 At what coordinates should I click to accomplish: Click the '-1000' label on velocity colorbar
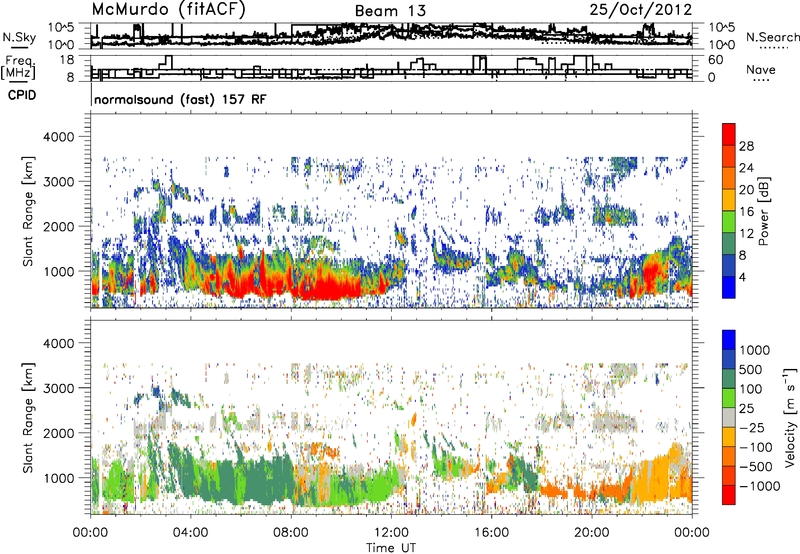pyautogui.click(x=758, y=486)
